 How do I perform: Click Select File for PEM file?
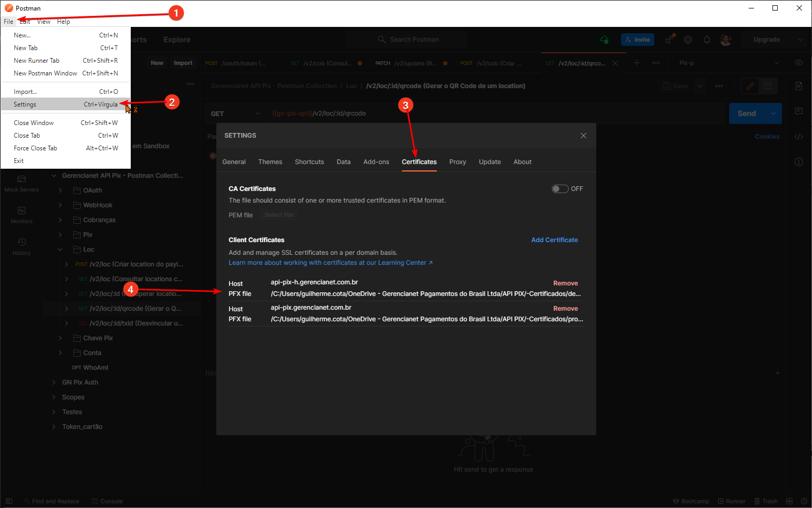click(279, 215)
